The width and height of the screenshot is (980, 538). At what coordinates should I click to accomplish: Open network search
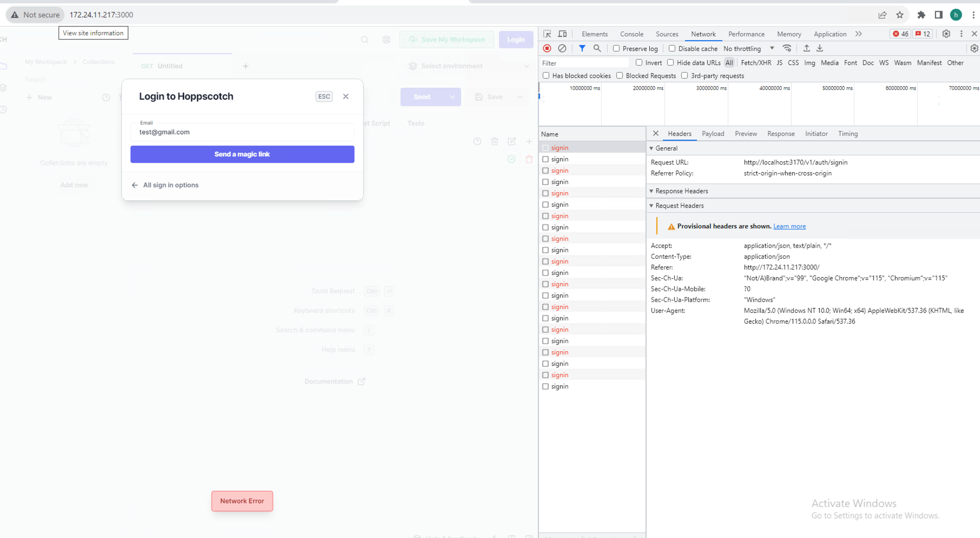click(597, 48)
